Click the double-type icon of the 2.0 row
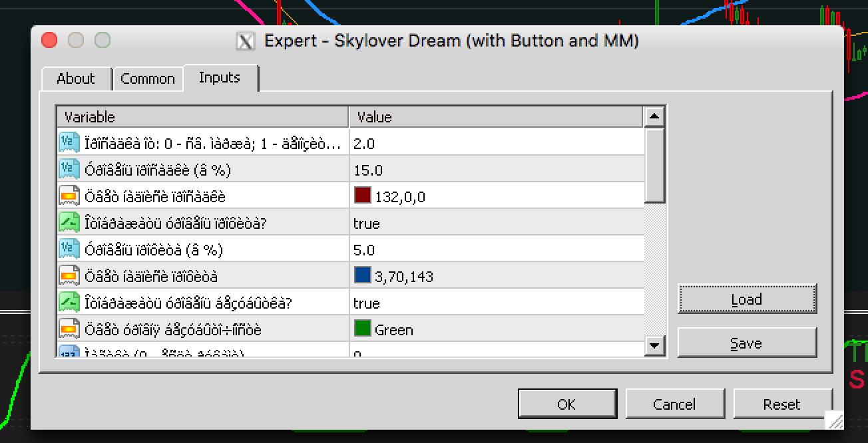This screenshot has width=868, height=443. [x=69, y=143]
